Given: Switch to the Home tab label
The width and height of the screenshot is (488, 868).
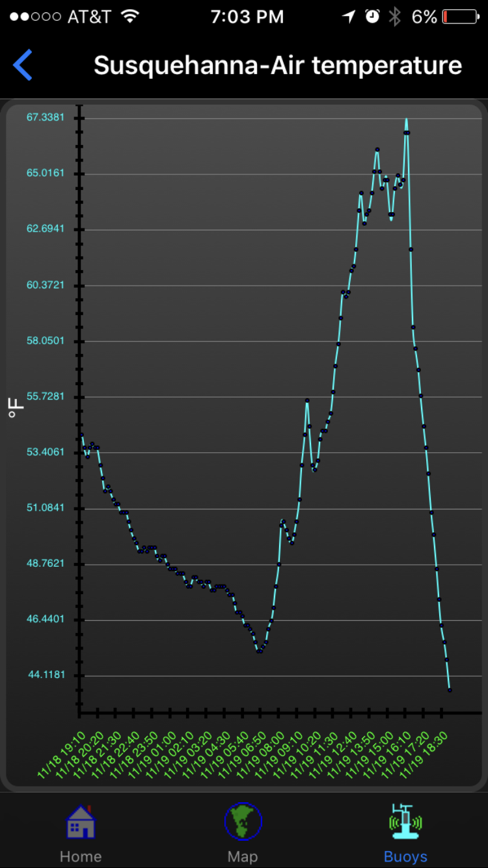Looking at the screenshot, I should [x=81, y=856].
